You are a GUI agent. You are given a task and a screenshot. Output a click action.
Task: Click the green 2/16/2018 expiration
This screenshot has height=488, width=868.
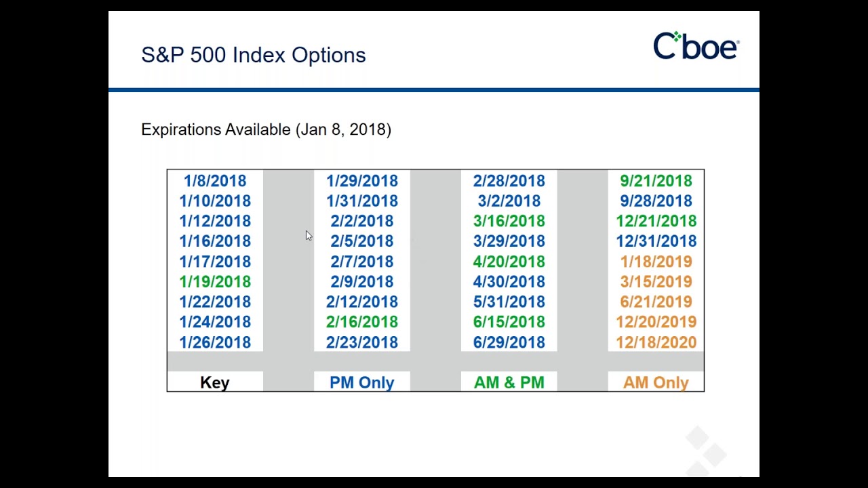coord(362,322)
